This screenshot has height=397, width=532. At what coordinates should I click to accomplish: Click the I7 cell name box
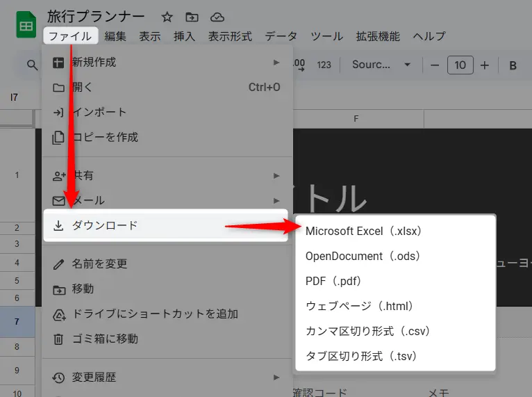click(15, 98)
